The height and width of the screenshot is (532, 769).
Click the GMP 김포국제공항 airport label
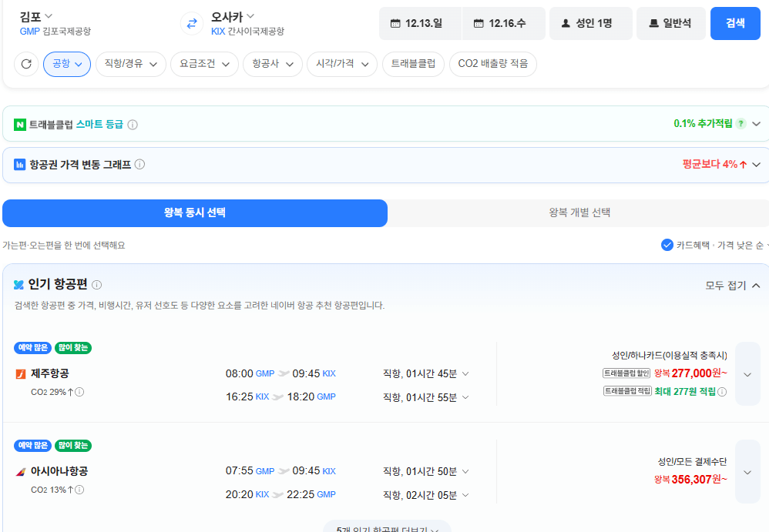point(55,32)
